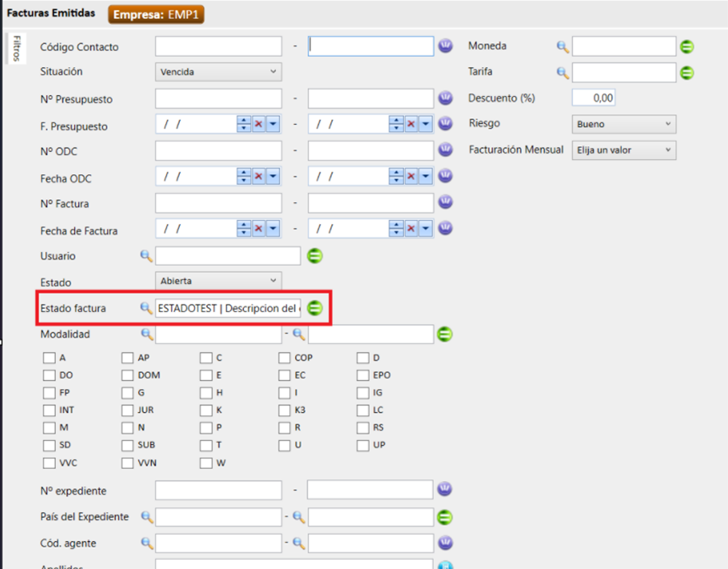728x569 pixels.
Task: Clear the first F. Presupuesto date with red X
Action: coord(258,124)
